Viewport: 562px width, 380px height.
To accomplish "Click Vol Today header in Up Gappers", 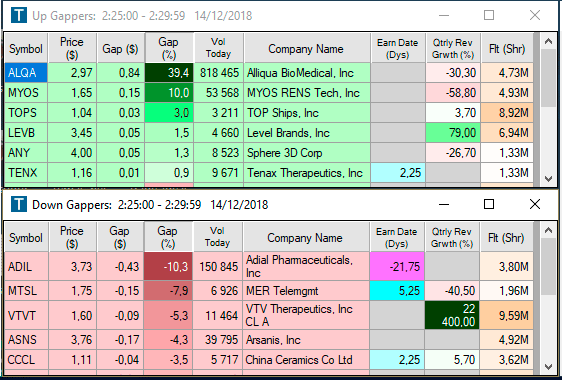I will pos(218,48).
